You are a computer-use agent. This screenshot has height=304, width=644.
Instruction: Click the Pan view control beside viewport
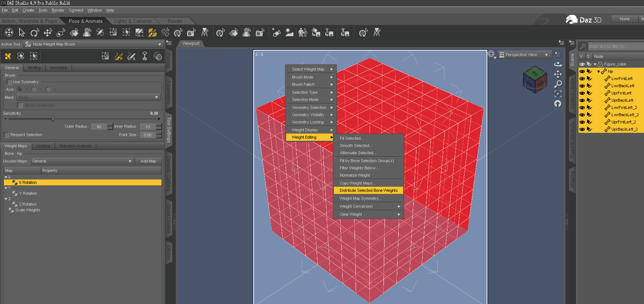pos(558,74)
